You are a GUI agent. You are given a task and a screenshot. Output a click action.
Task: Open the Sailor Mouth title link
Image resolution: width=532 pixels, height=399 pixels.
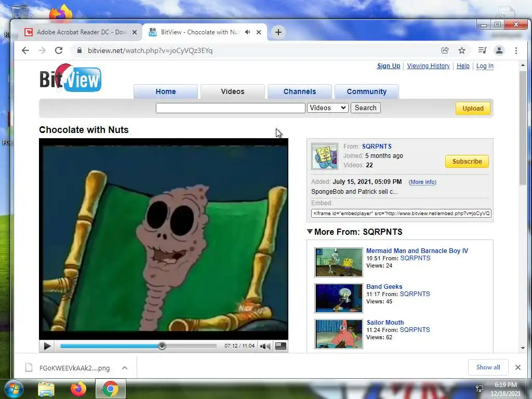[385, 322]
